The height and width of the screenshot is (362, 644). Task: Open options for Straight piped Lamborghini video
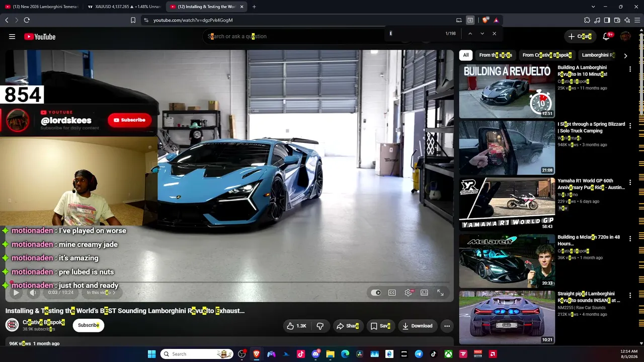(630, 296)
